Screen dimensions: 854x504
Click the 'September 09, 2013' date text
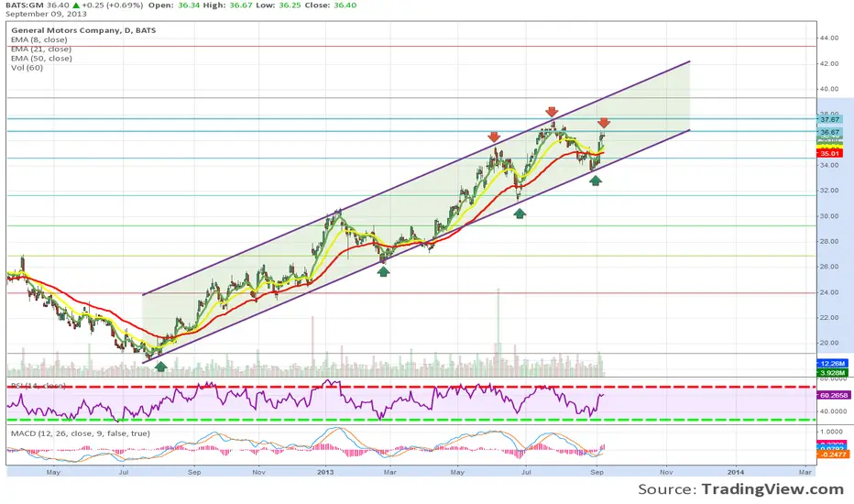(46, 14)
